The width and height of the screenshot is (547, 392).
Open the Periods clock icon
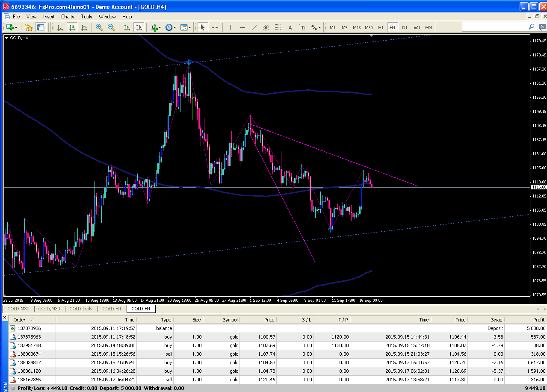point(169,27)
